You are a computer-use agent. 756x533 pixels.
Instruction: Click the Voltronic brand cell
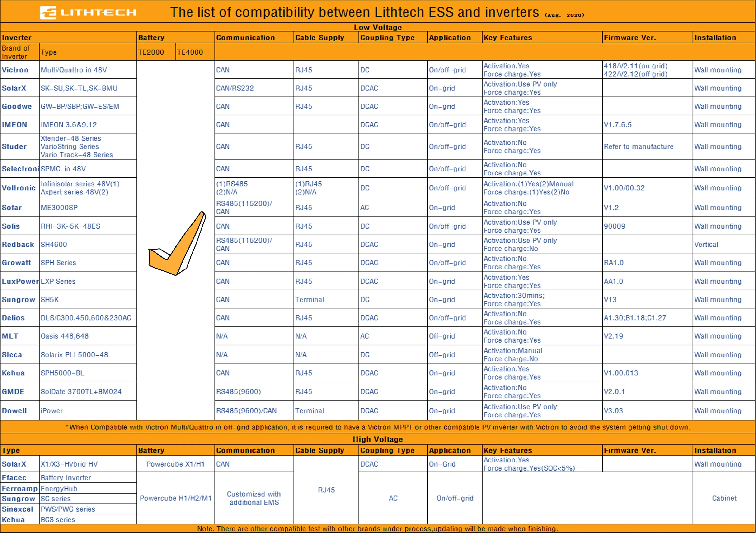pyautogui.click(x=20, y=188)
